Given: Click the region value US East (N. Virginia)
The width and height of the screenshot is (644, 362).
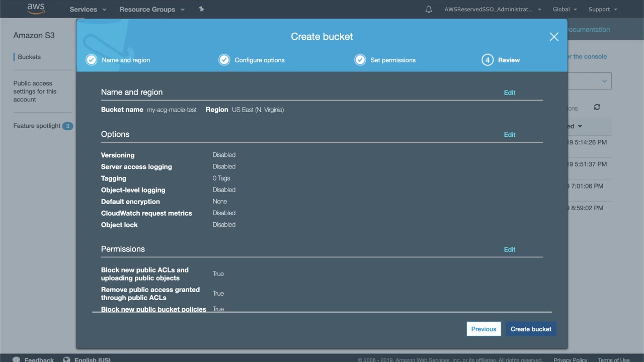Looking at the screenshot, I should coord(258,110).
